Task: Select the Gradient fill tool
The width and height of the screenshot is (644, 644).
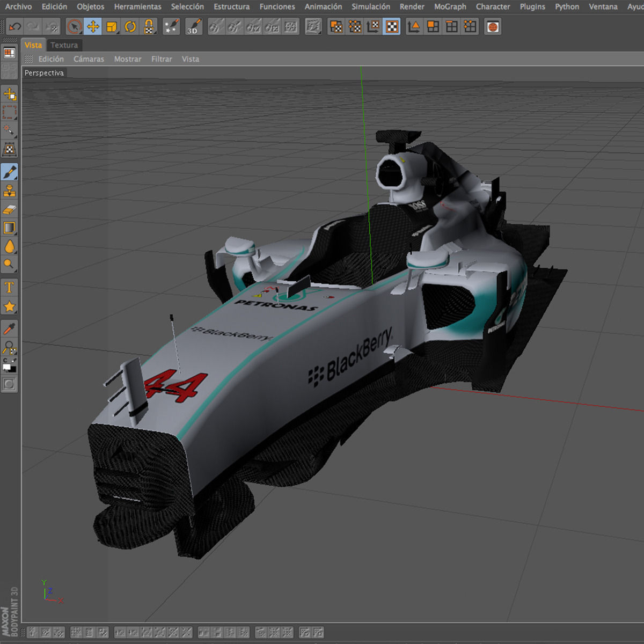Action: (x=10, y=228)
